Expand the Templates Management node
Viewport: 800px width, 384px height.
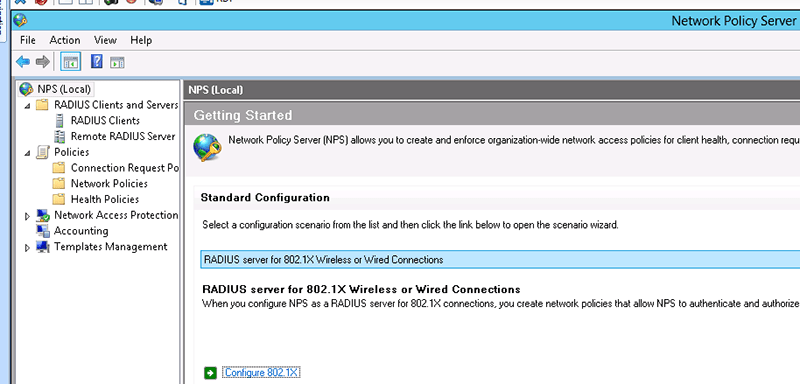point(28,248)
